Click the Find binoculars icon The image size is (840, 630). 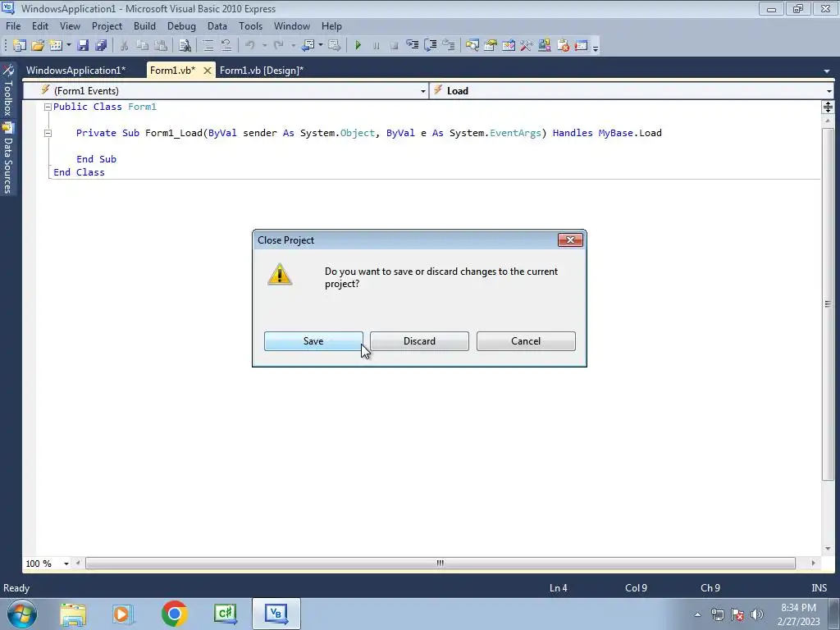point(185,46)
